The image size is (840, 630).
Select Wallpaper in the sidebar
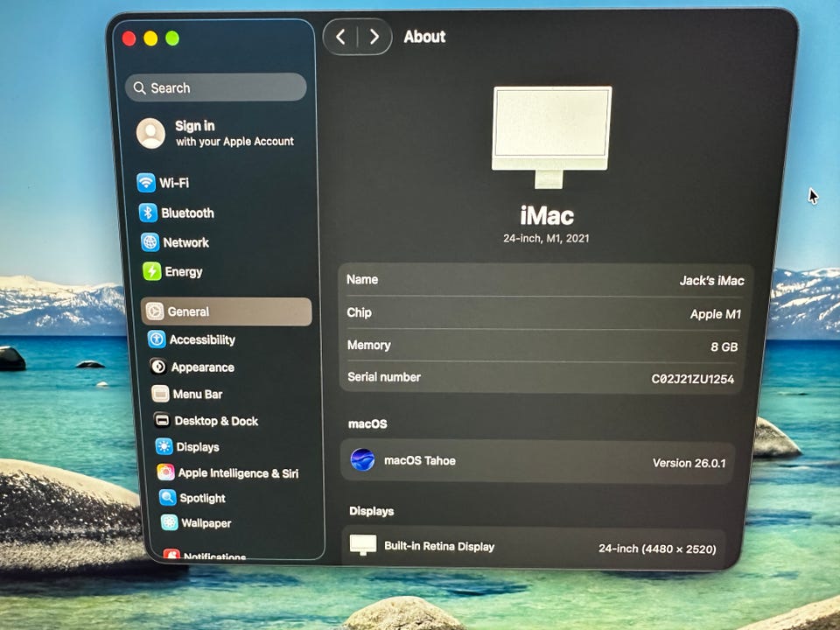click(x=206, y=523)
